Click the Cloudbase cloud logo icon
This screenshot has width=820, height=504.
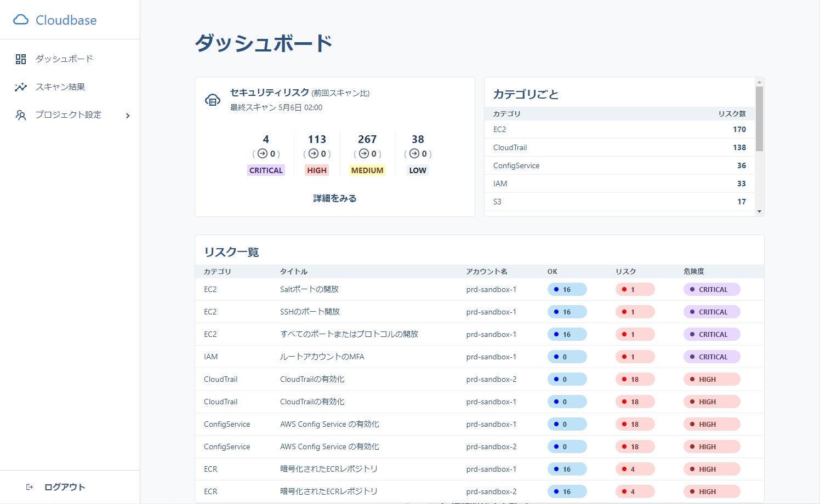tap(21, 20)
